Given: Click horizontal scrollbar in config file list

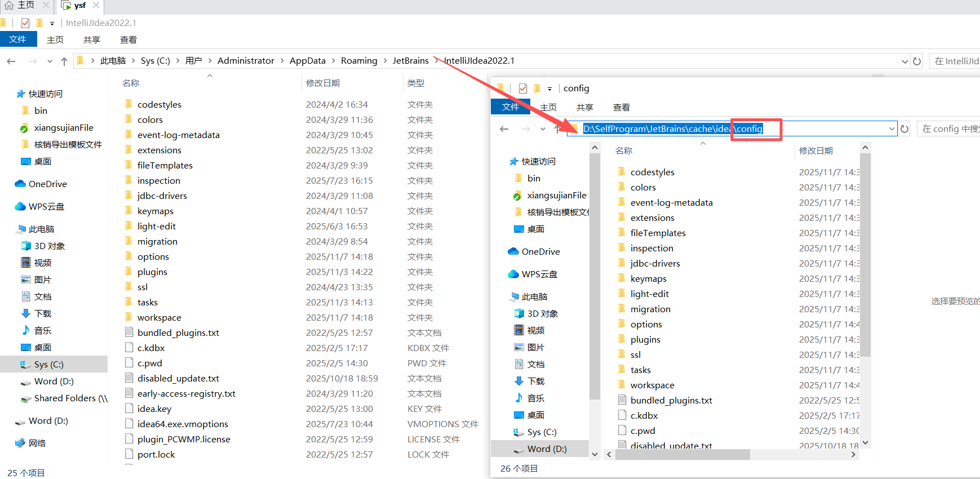Looking at the screenshot, I should [x=682, y=454].
